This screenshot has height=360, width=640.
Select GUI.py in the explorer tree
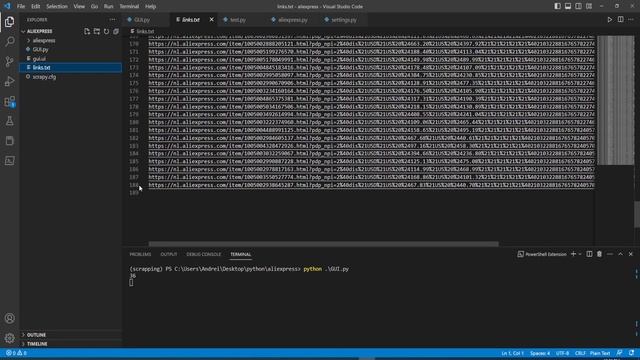tap(40, 49)
